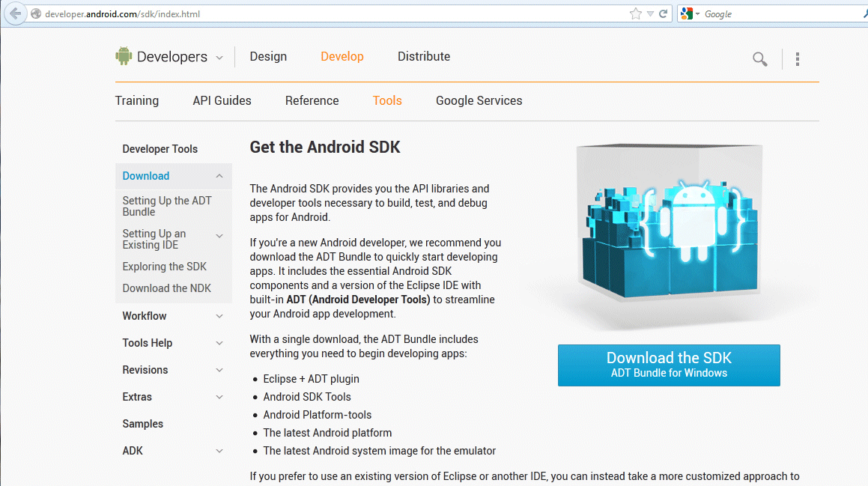Open the Develop section

click(342, 56)
